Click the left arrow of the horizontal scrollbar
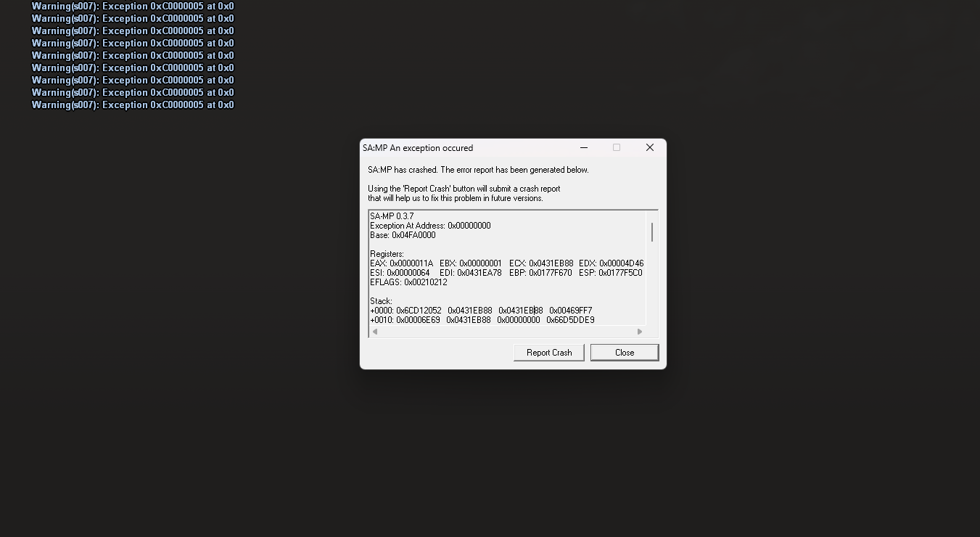The height and width of the screenshot is (537, 980). [374, 332]
